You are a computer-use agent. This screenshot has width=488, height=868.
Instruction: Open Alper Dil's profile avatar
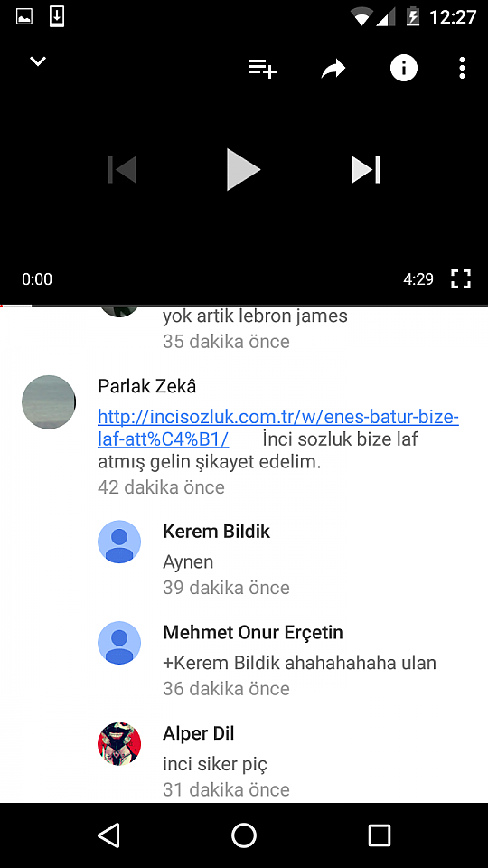point(119,743)
